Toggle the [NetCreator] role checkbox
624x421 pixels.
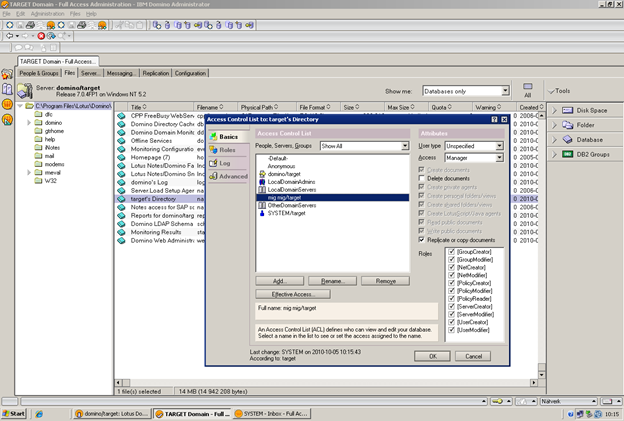tap(451, 267)
